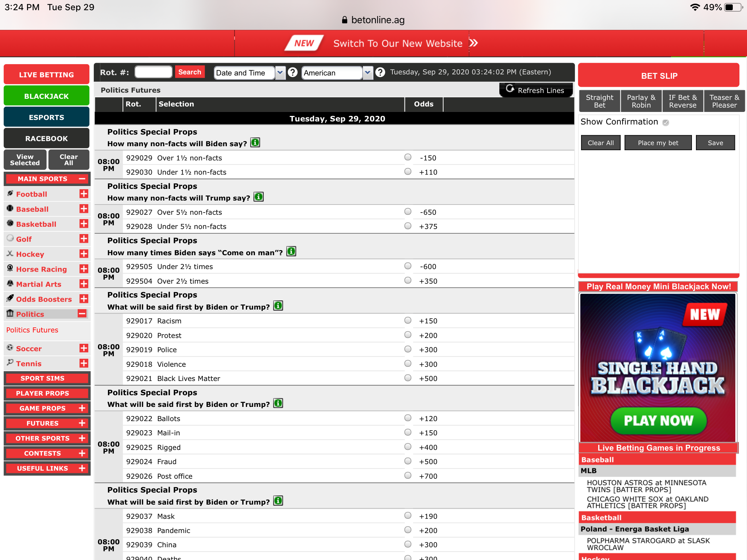This screenshot has height=560, width=747.
Task: Click the Politics building icon in sidebar
Action: click(10, 314)
